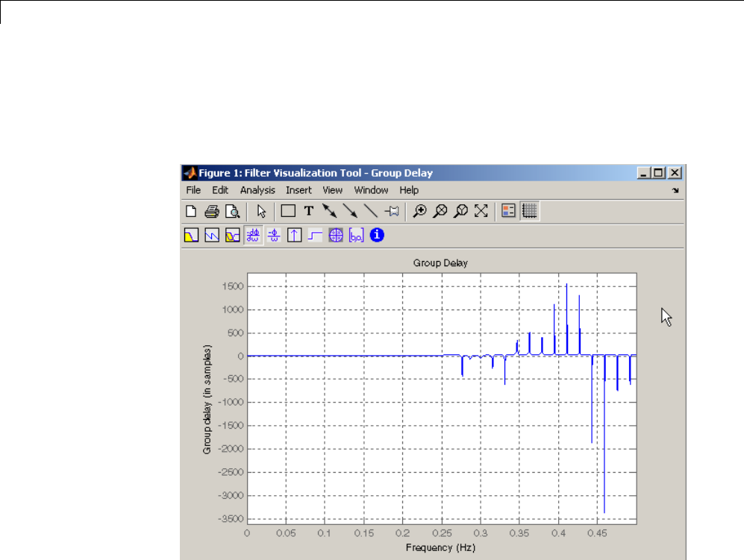Show the Magnitude Response plot
This screenshot has height=560, width=744.
[x=191, y=236]
